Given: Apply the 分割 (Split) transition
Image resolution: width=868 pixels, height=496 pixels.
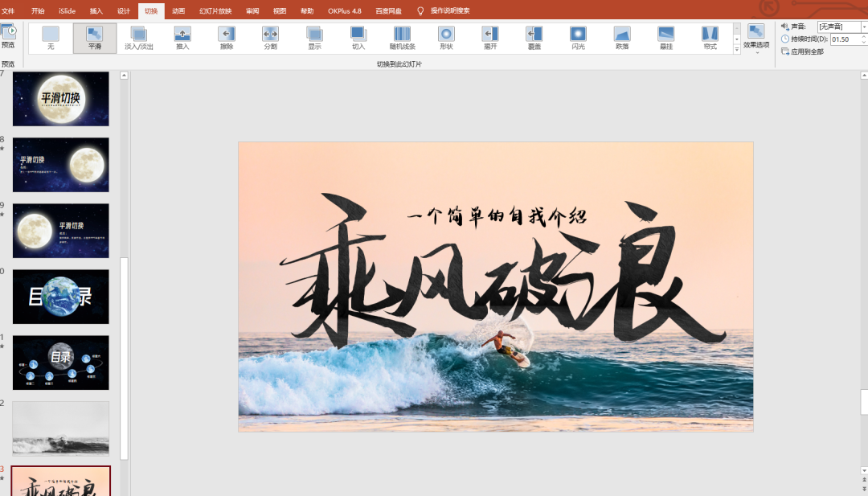Looking at the screenshot, I should [270, 39].
